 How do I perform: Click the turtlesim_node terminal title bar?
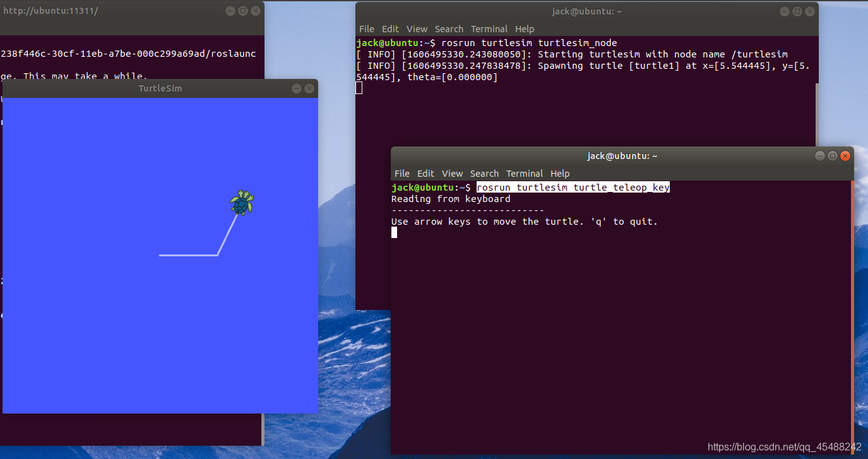[587, 11]
